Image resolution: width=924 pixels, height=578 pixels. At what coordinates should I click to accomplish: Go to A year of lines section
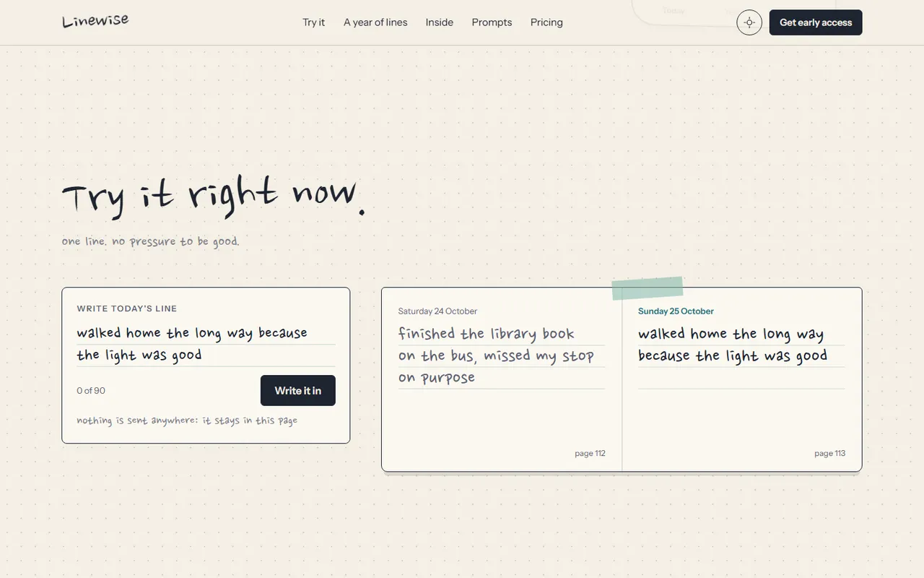point(375,22)
